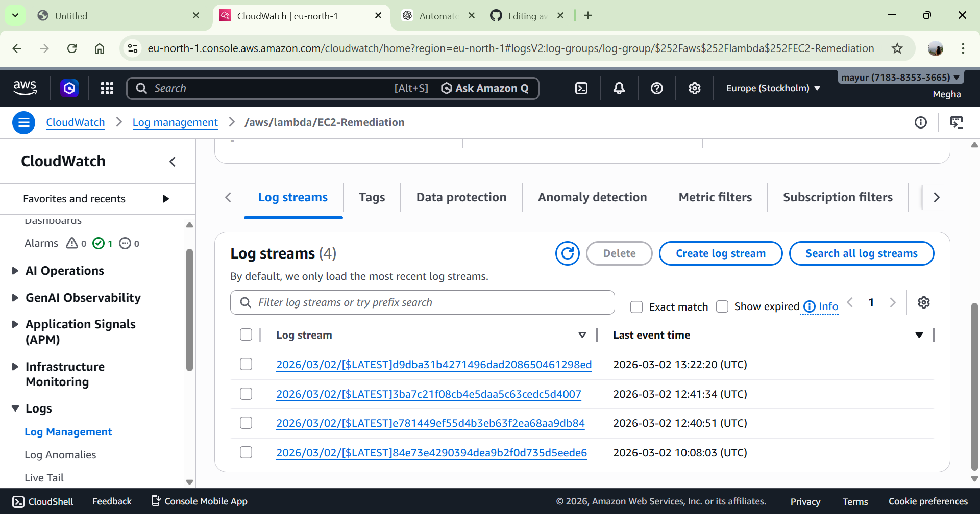Image resolution: width=980 pixels, height=514 pixels.
Task: Go to Log management breadcrumb link
Action: click(x=175, y=122)
